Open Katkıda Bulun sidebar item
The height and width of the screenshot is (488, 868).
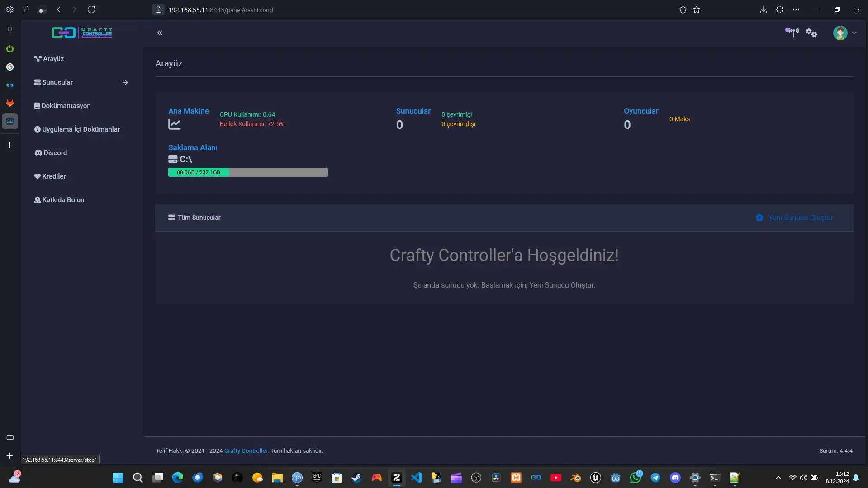[59, 200]
